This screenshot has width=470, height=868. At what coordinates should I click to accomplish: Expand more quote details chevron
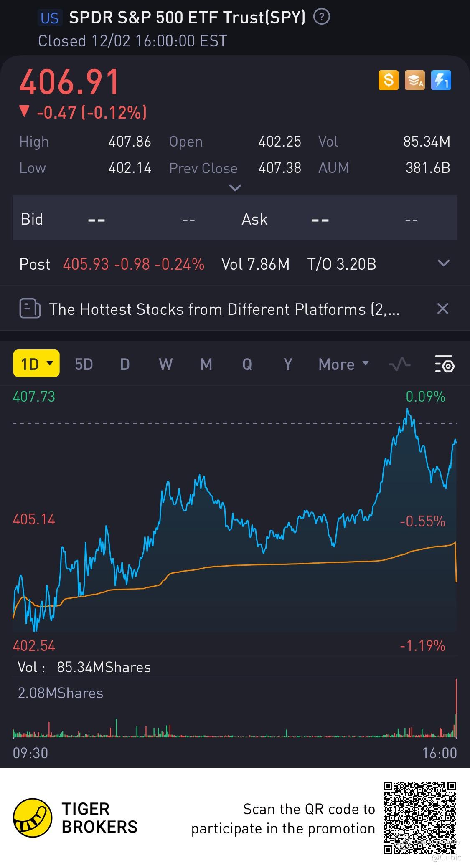point(235,188)
